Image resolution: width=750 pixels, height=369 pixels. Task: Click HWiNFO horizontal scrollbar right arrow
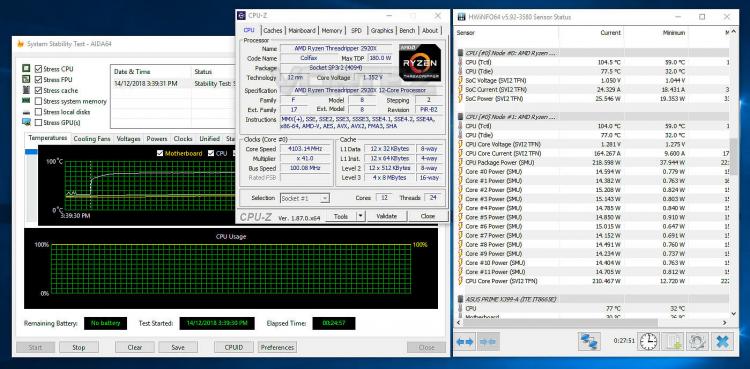coord(725,324)
